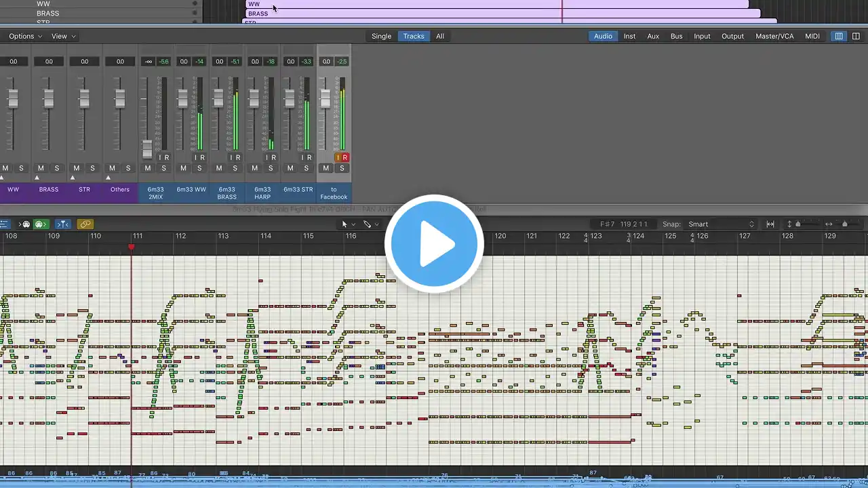Enable record on 6m33 STR strip
Viewport: 868px width, 488px height.
point(309,157)
